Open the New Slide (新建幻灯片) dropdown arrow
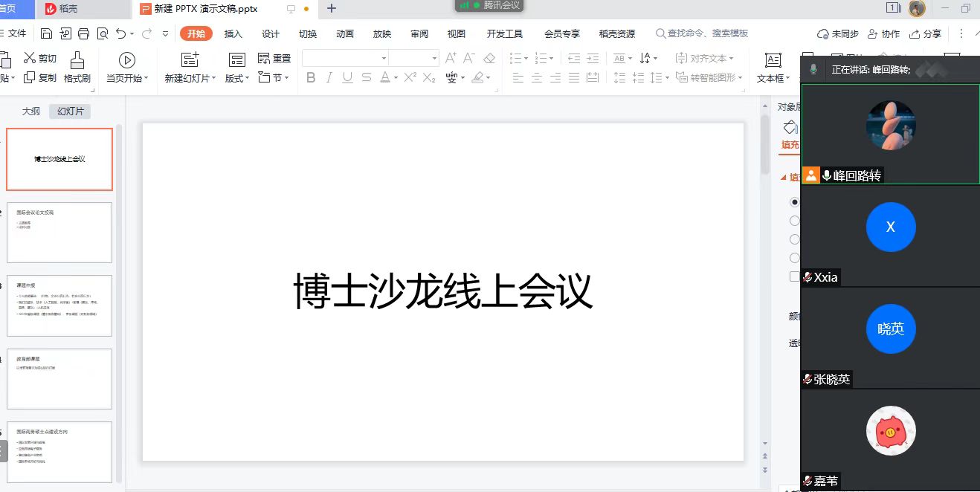This screenshot has width=980, height=492. [x=214, y=79]
